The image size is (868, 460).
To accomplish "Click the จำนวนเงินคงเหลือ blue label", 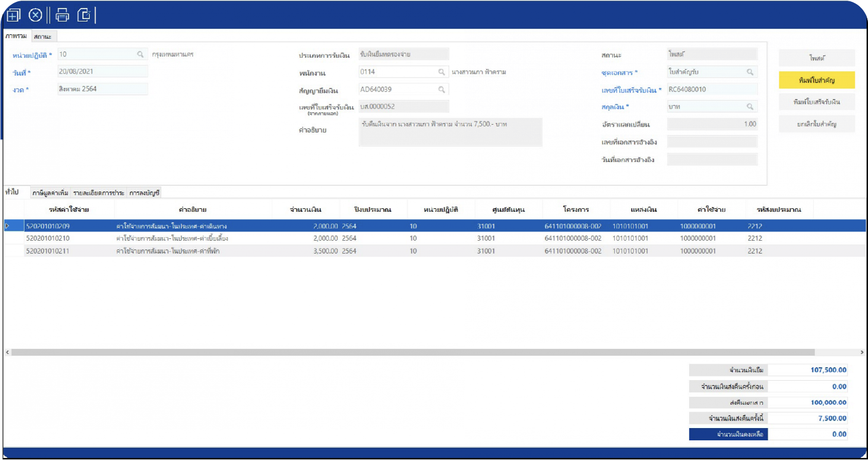I will (728, 434).
